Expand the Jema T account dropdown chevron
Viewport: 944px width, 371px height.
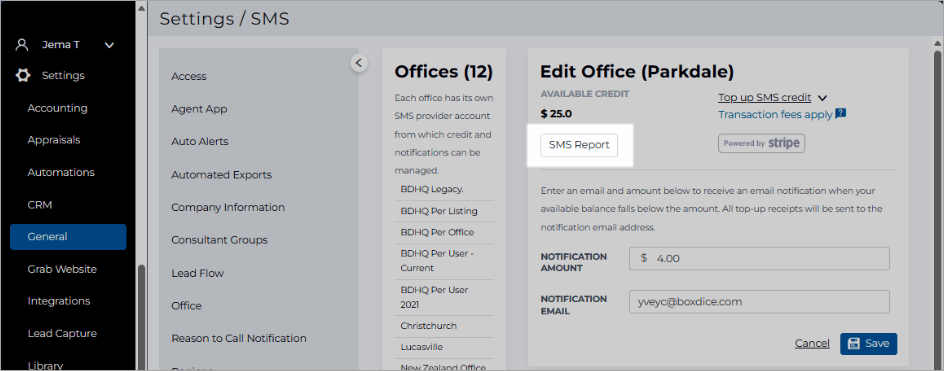[109, 45]
